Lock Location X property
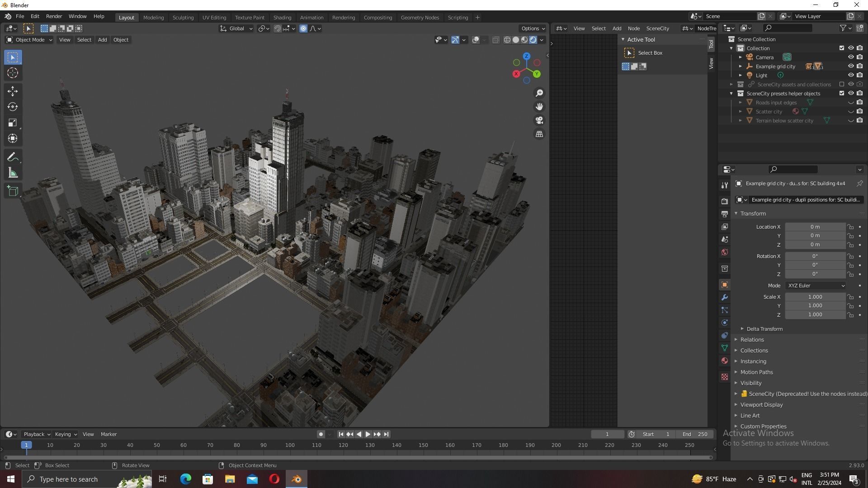Image resolution: width=868 pixels, height=488 pixels. coord(850,227)
